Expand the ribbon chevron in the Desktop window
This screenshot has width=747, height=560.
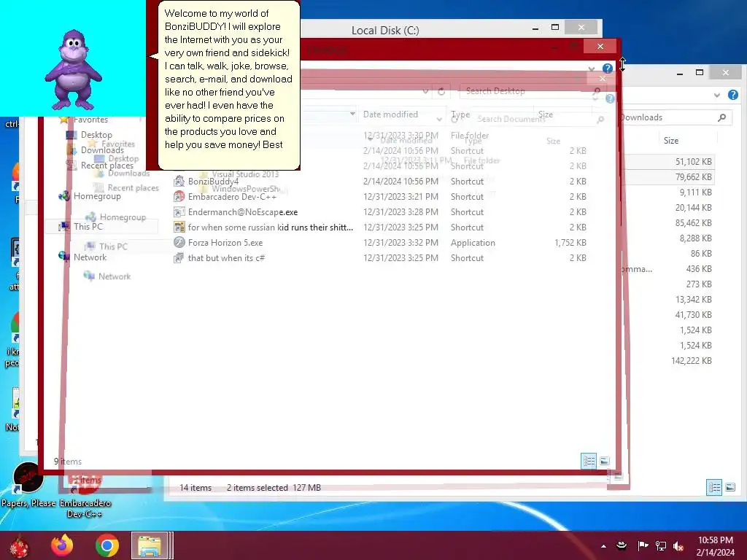[x=592, y=69]
